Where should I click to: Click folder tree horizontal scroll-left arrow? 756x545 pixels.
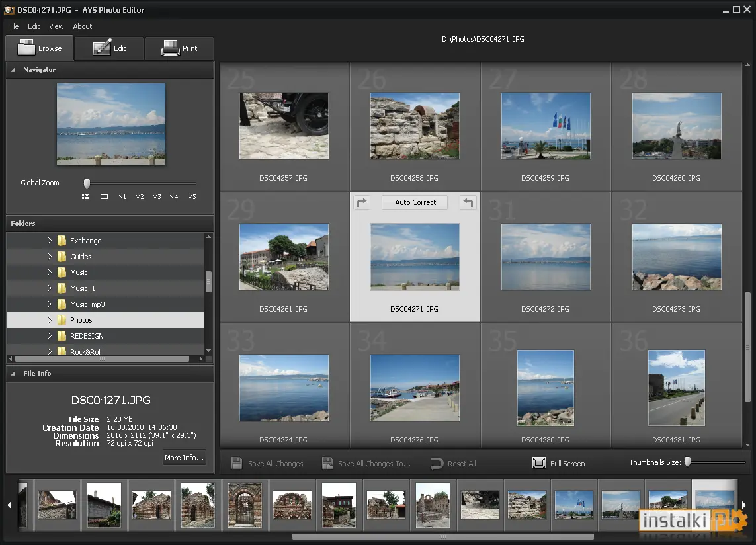11,359
